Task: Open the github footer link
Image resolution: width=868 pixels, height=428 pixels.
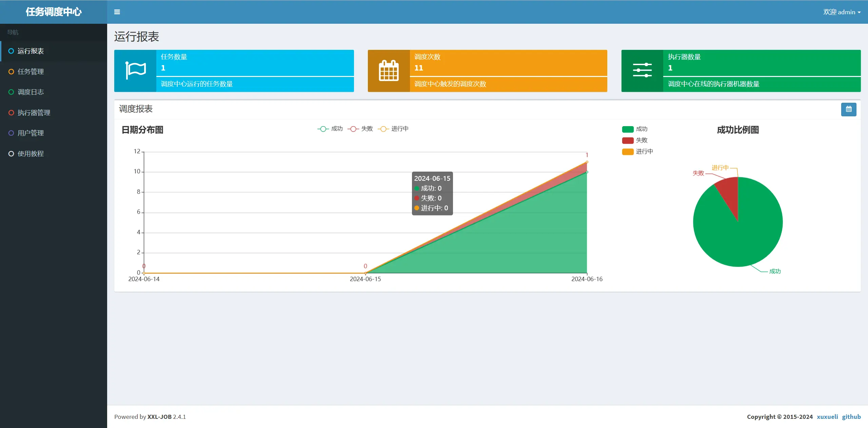Action: point(851,416)
